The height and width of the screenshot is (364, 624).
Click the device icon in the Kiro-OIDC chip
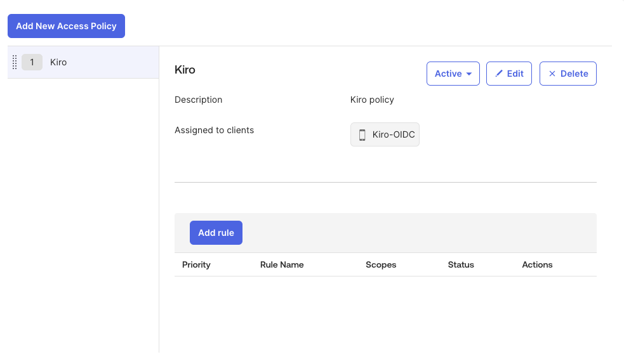click(362, 134)
